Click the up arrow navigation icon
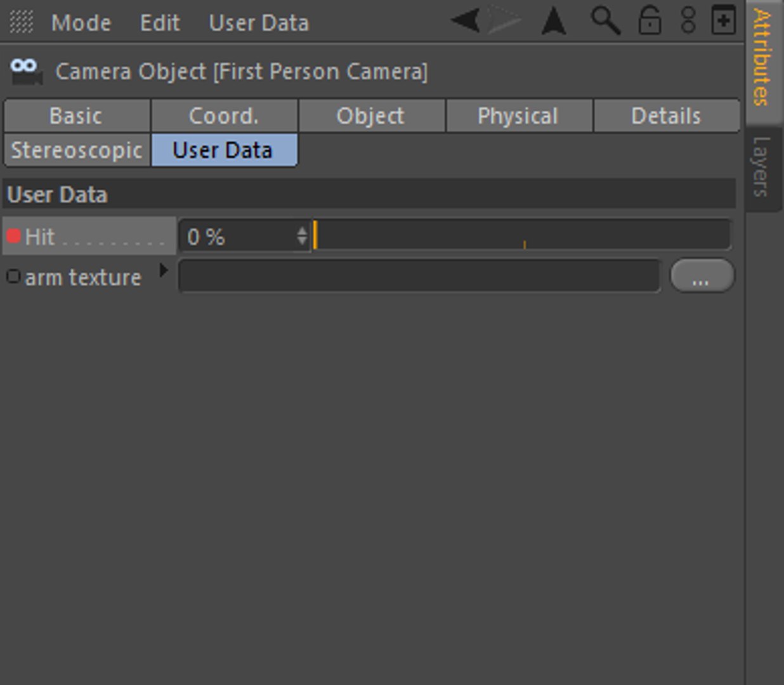This screenshot has width=784, height=685. click(554, 21)
